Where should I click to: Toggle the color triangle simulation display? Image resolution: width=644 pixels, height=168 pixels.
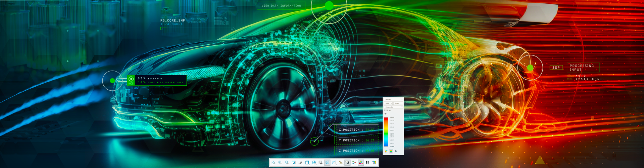(x=361, y=163)
